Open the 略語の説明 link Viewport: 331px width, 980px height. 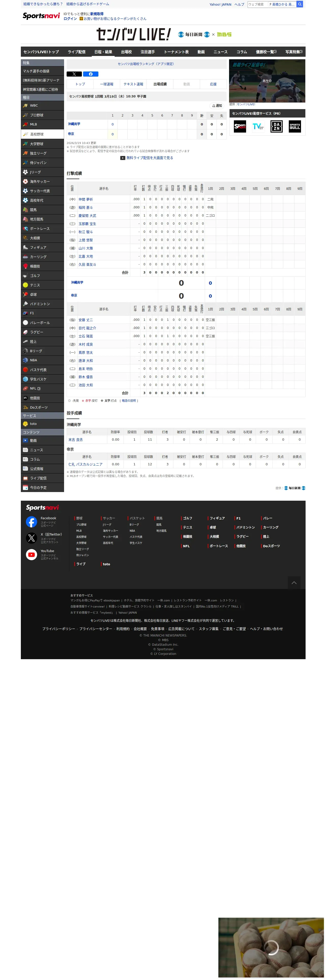coord(128,401)
